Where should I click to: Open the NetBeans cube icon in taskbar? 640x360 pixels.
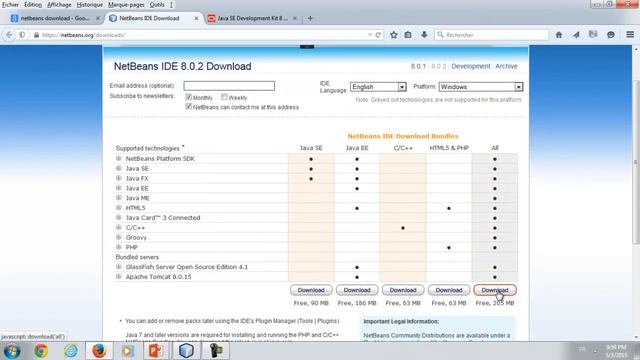(186, 351)
